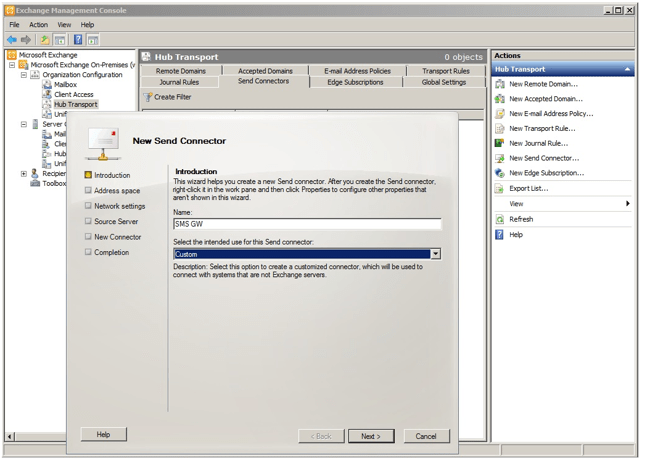Toggle the console tree toolbar icon

pos(60,40)
